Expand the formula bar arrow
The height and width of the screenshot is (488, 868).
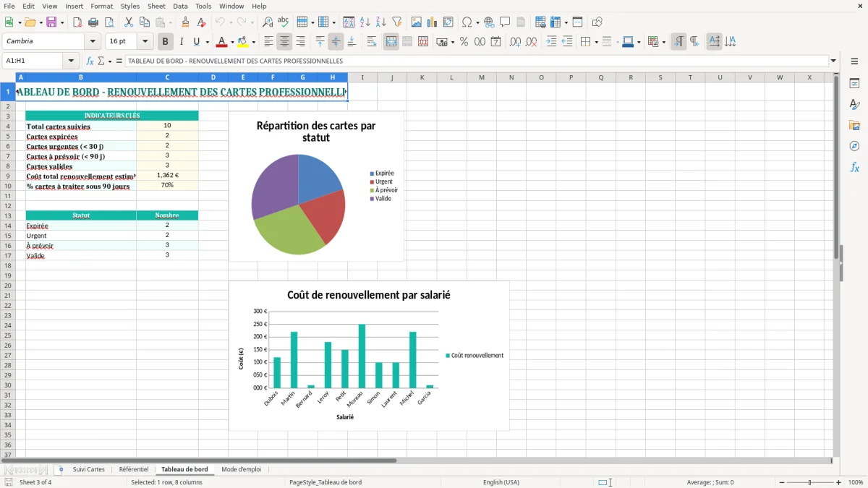click(x=833, y=61)
